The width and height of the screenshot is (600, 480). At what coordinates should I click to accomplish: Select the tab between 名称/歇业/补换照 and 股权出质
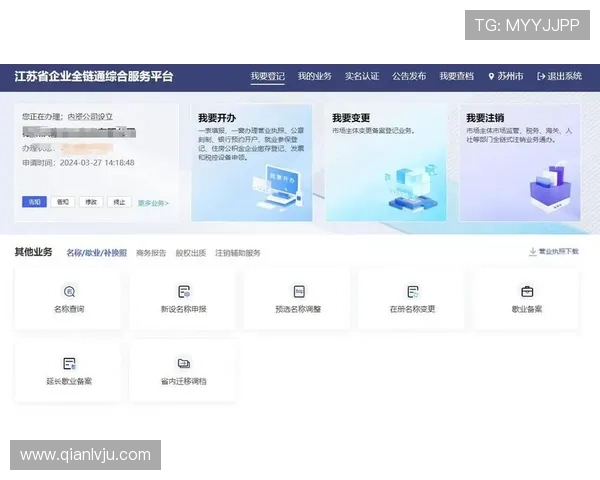pos(151,253)
